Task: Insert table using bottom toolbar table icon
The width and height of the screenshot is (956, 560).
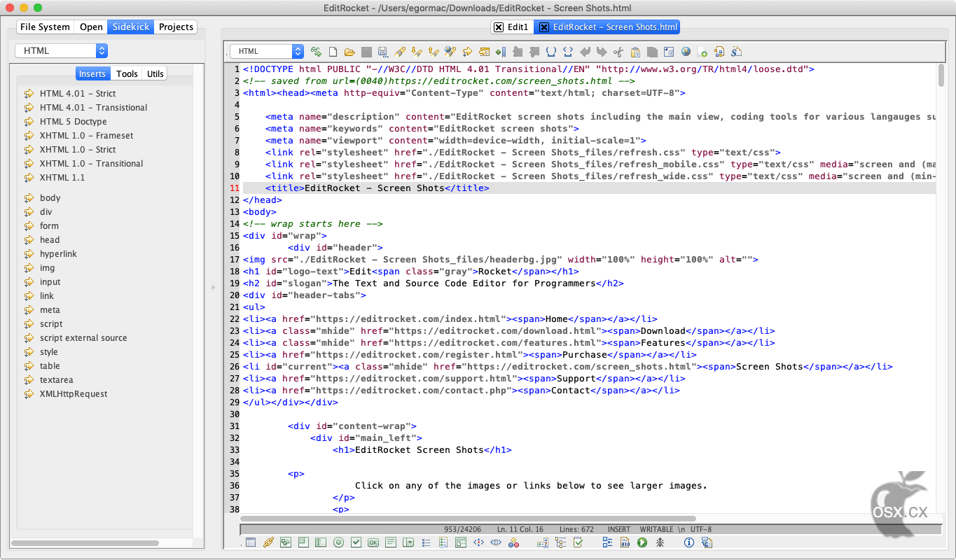Action: point(251,542)
